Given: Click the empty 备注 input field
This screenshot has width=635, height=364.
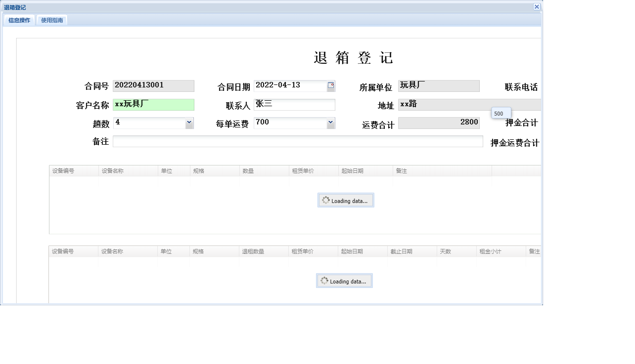Looking at the screenshot, I should pos(298,141).
